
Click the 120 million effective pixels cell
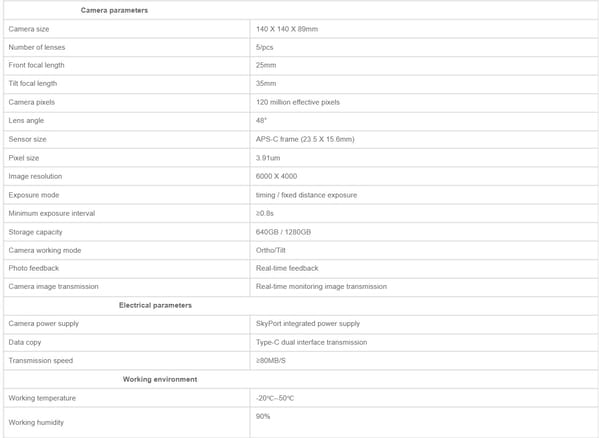coord(298,102)
